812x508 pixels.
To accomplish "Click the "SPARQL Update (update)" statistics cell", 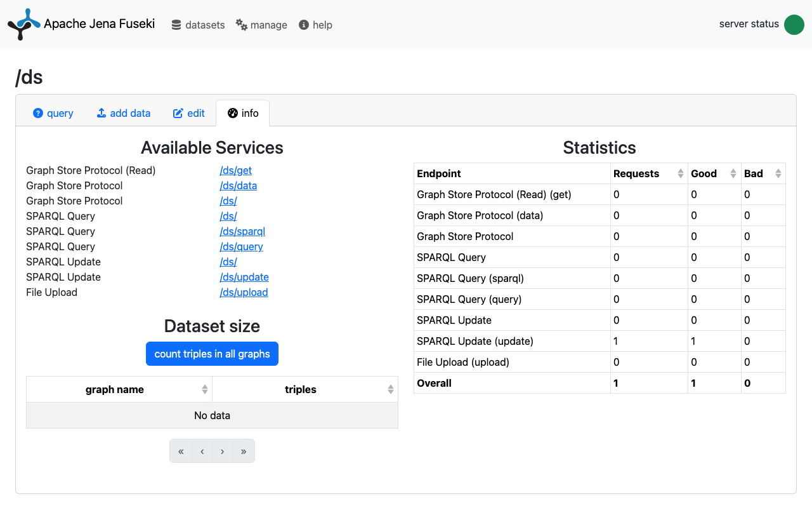I will click(512, 341).
